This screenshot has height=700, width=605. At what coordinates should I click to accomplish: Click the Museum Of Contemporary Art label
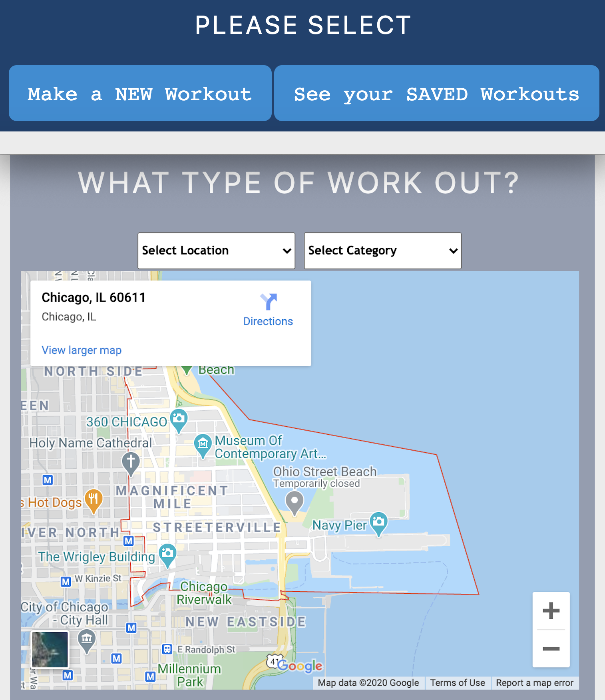(x=271, y=447)
